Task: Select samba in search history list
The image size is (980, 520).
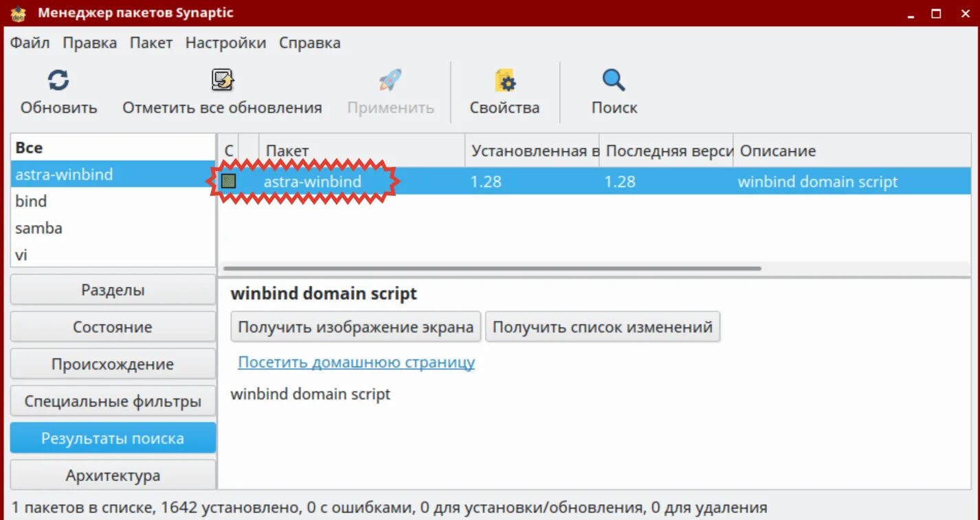Action: click(x=113, y=228)
